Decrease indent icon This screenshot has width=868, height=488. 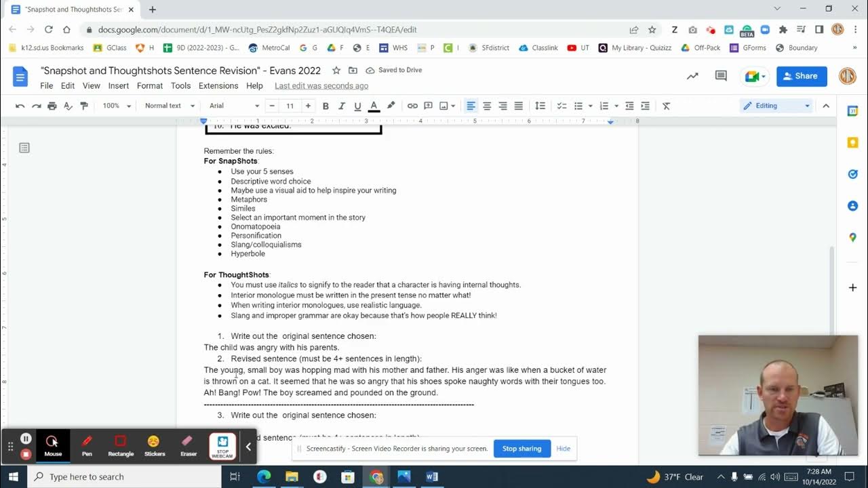click(629, 106)
